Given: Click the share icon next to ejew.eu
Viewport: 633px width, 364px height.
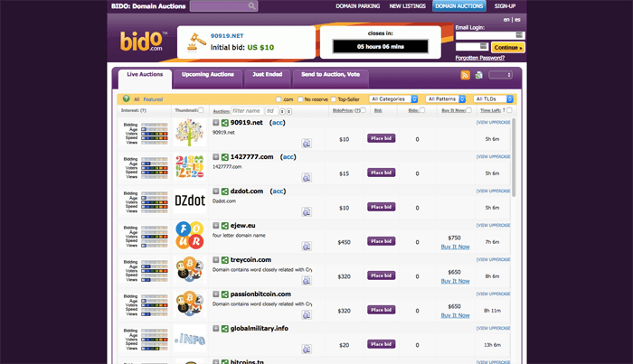Looking at the screenshot, I should coord(225,225).
